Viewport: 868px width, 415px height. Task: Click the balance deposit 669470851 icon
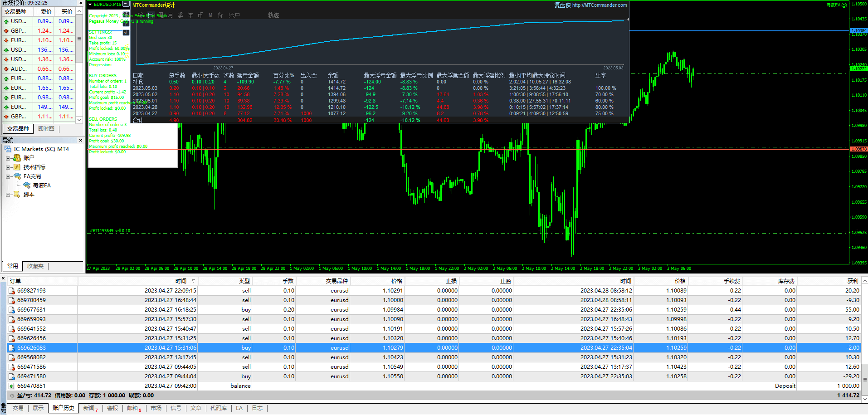pyautogui.click(x=12, y=386)
